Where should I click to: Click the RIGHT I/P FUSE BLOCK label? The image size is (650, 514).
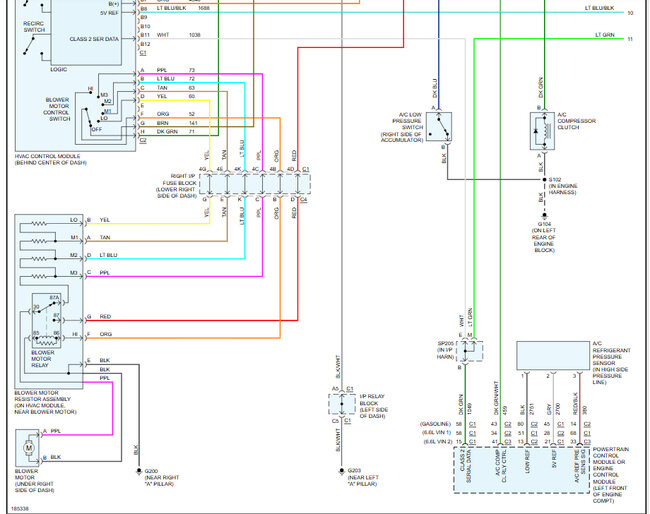177,186
